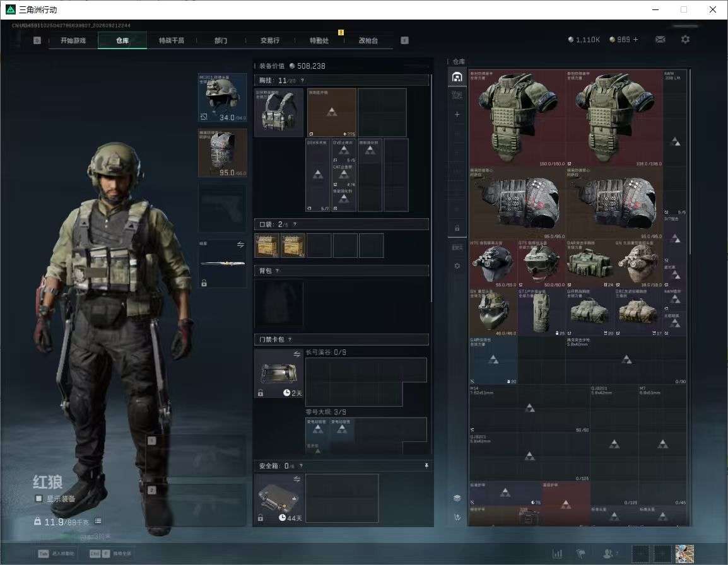
Task: Swap melee knife via arrows icon
Action: point(240,245)
